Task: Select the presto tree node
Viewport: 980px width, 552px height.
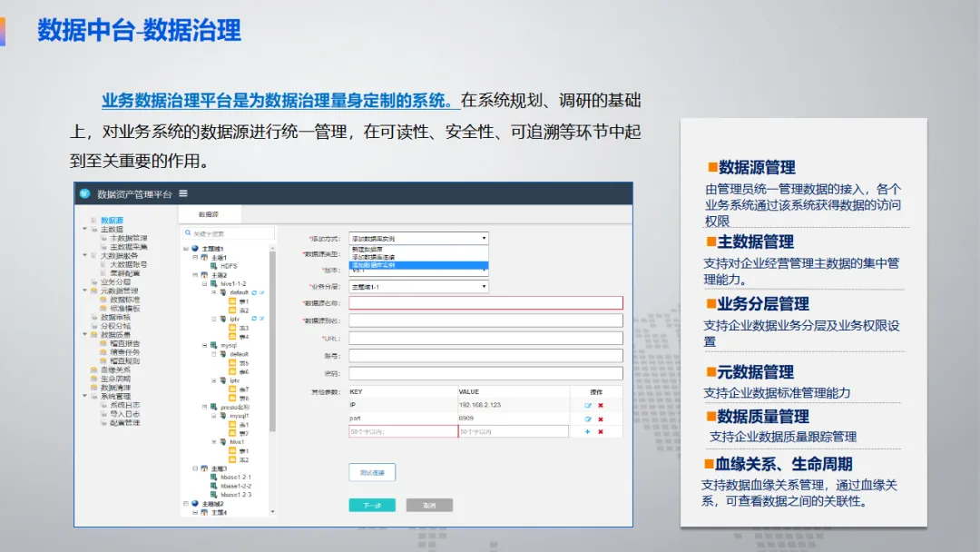Action: click(234, 407)
